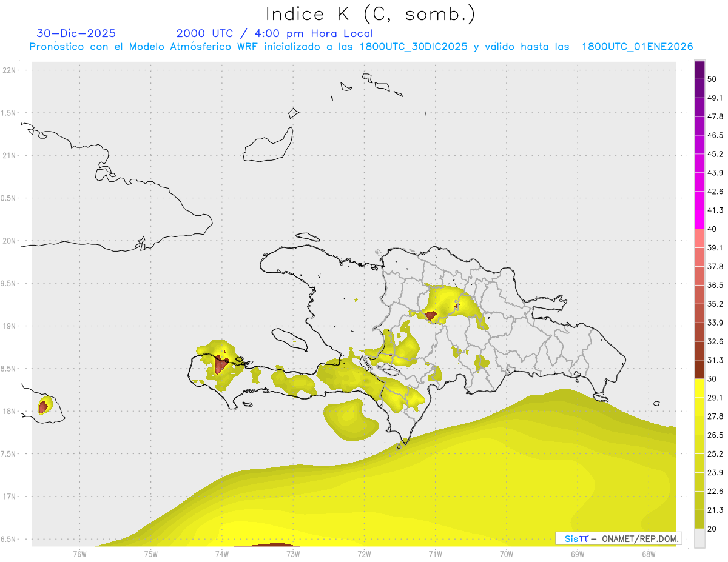Click the 'Indice K (C, somb.)' title

(x=370, y=14)
